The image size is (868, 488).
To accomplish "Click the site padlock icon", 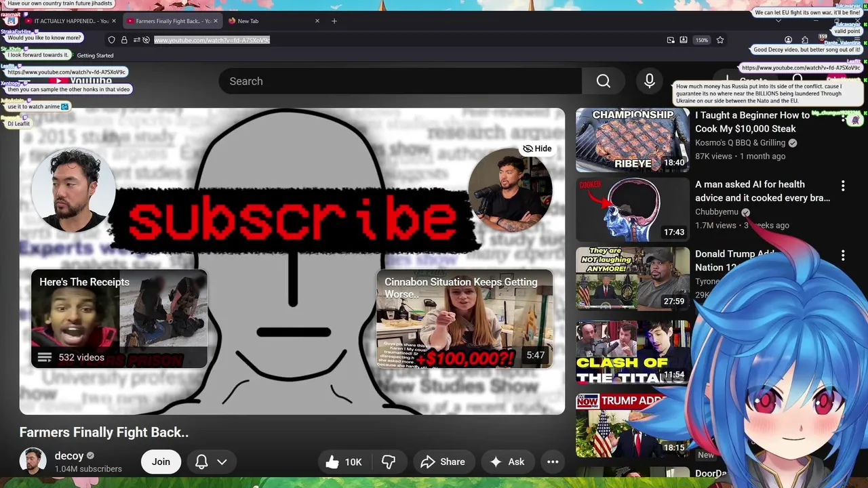I will tap(124, 40).
